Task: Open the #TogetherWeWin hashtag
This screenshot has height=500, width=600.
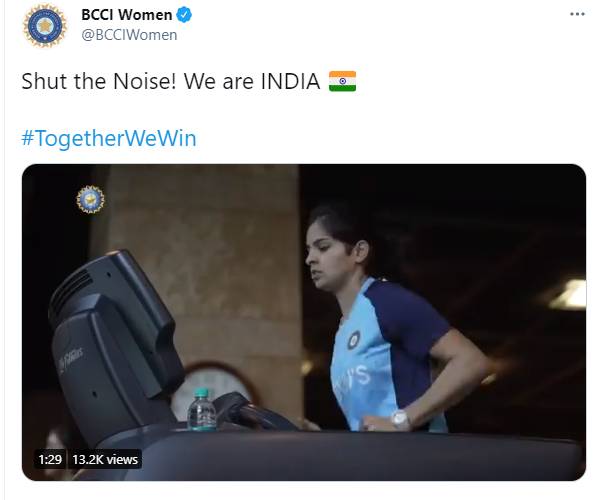Action: pyautogui.click(x=109, y=138)
